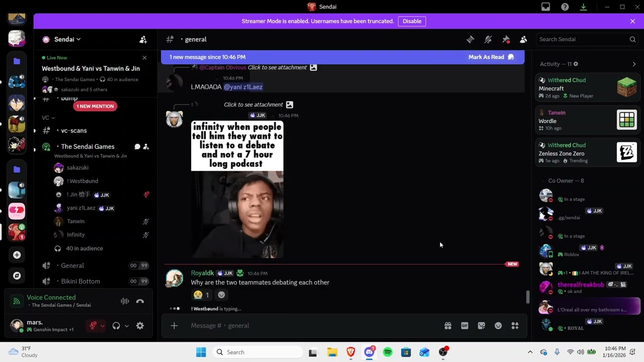
Task: Open the Apps launcher icon
Action: (515, 326)
